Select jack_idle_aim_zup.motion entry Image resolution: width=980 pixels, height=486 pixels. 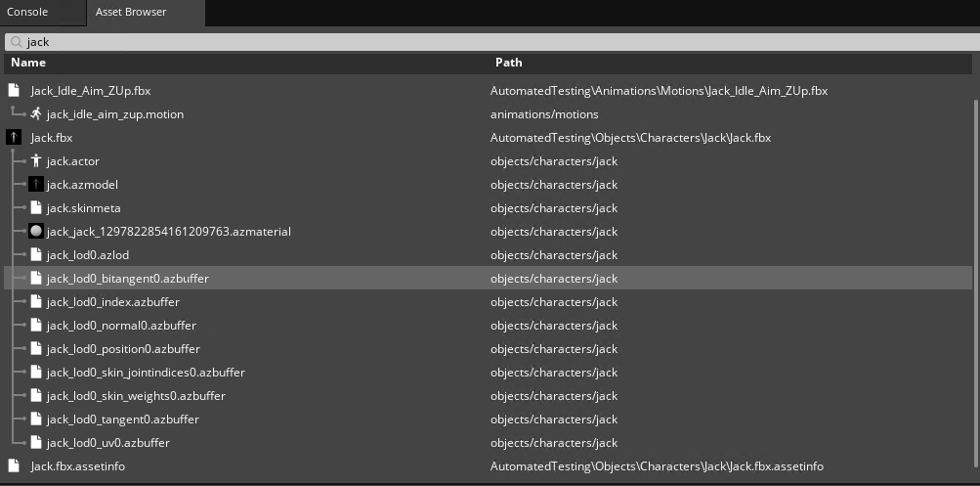point(115,114)
